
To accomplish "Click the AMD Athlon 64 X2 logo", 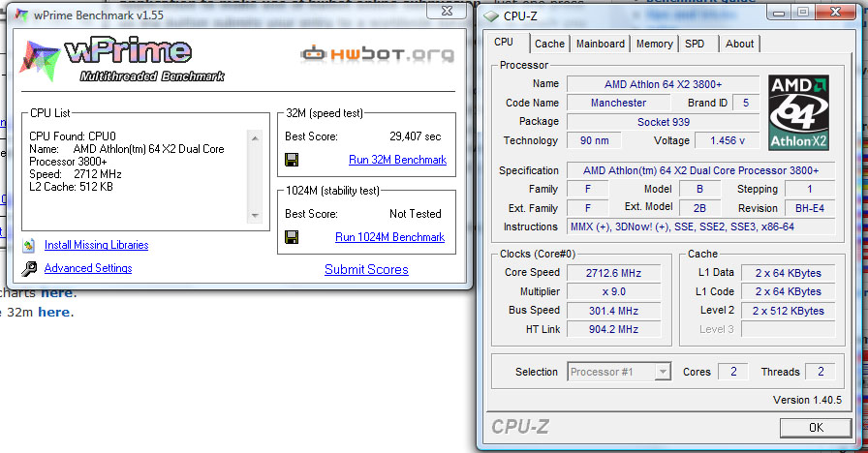I will click(799, 113).
